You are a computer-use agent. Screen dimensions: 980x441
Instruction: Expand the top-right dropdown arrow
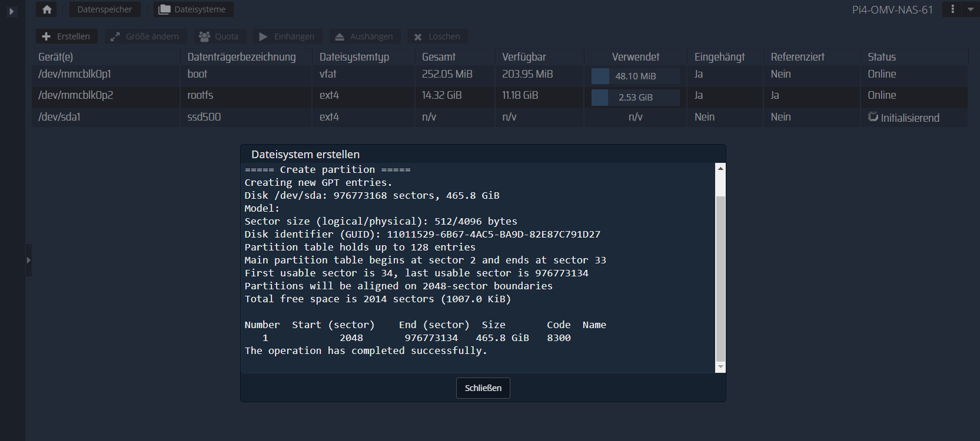971,9
